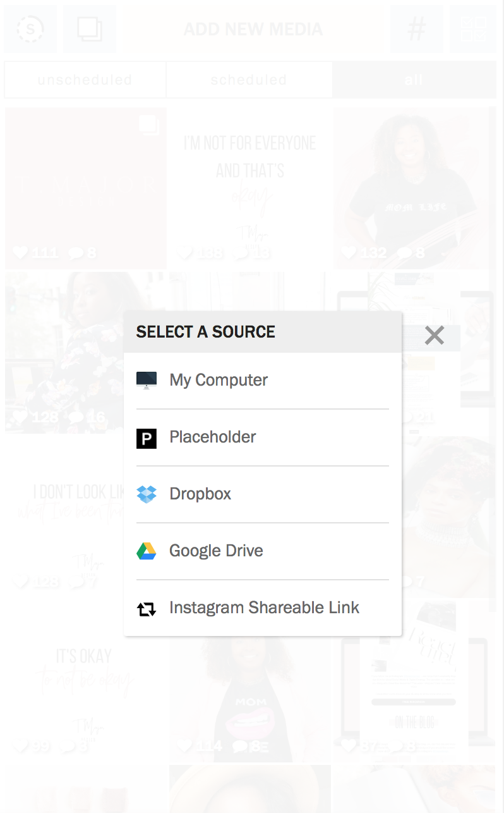Image resolution: width=504 pixels, height=813 pixels.
Task: Select the all tab
Action: pos(413,80)
